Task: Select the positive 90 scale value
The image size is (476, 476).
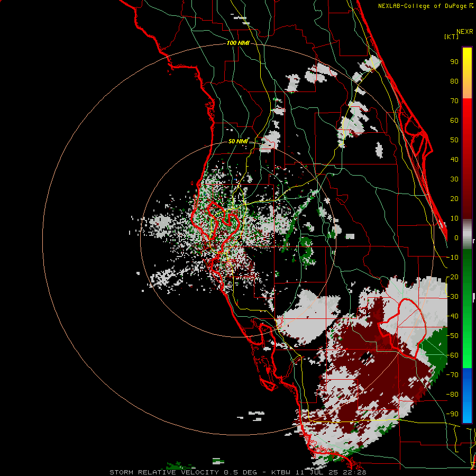Action: tap(454, 62)
